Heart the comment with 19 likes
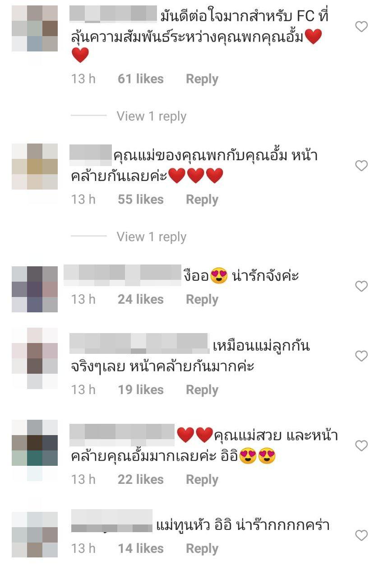This screenshot has height=566, width=392. coord(361,357)
